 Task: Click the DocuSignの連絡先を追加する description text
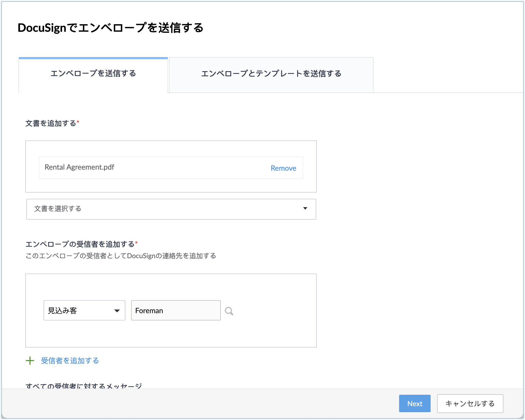pos(121,256)
